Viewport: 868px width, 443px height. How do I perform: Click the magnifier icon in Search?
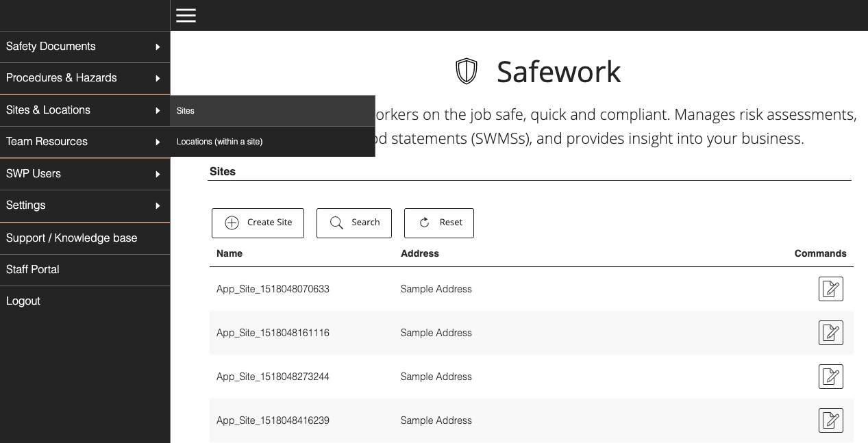(336, 223)
